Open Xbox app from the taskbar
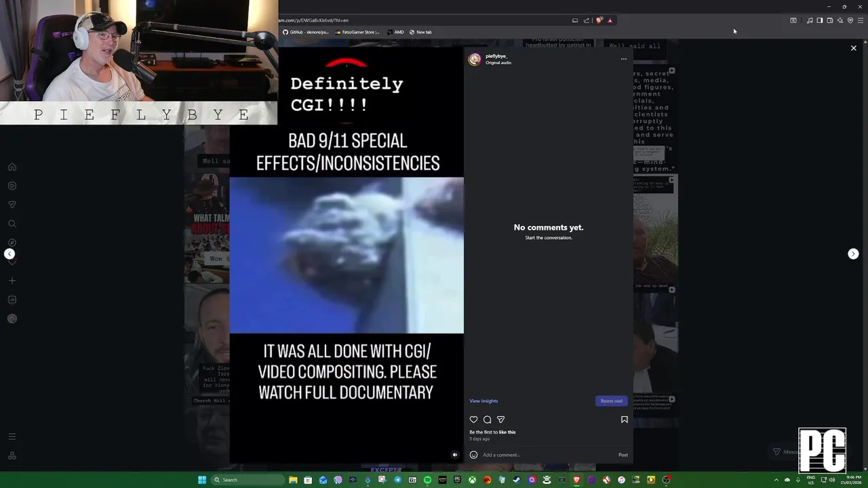The image size is (868, 488). [x=472, y=480]
